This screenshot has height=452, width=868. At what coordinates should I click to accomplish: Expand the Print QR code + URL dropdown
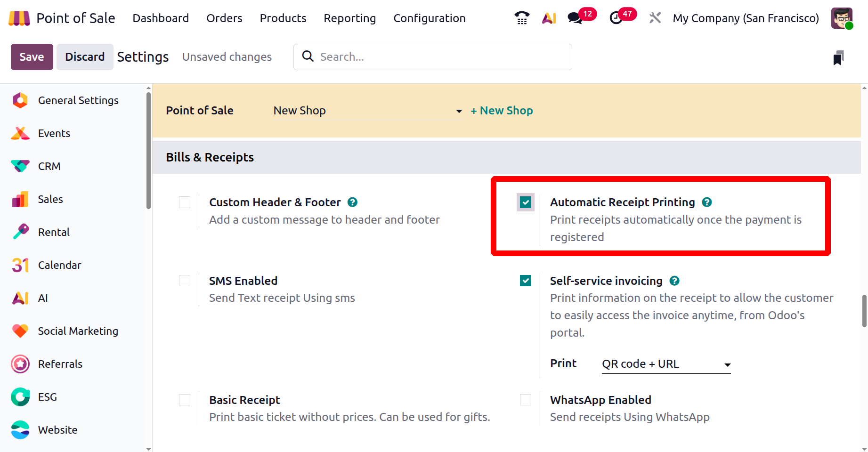pos(666,364)
